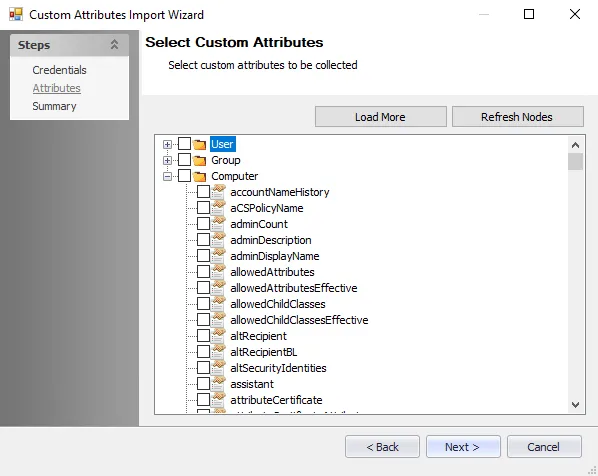Proceed with the Next button
Viewport: 598px width, 476px height.
pos(463,447)
